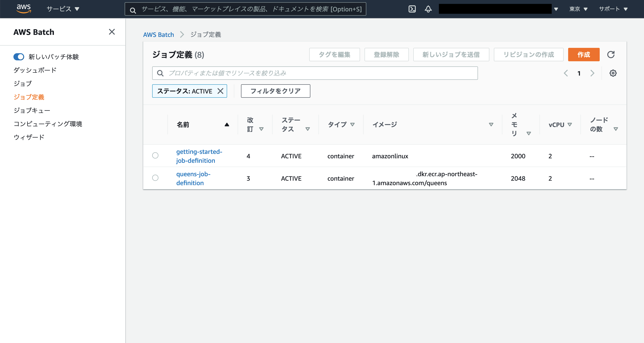Go to the previous page arrow
Screen dimensions: 644x343
click(566, 73)
